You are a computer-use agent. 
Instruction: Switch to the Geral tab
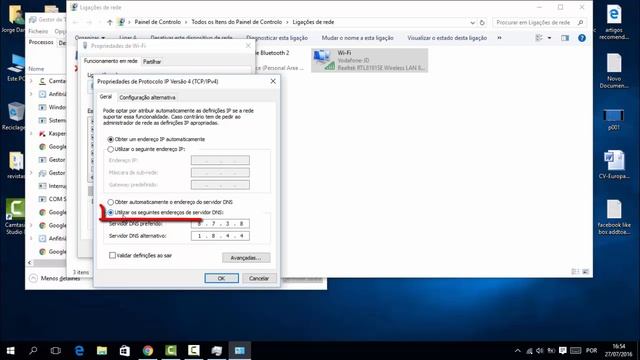tap(106, 97)
